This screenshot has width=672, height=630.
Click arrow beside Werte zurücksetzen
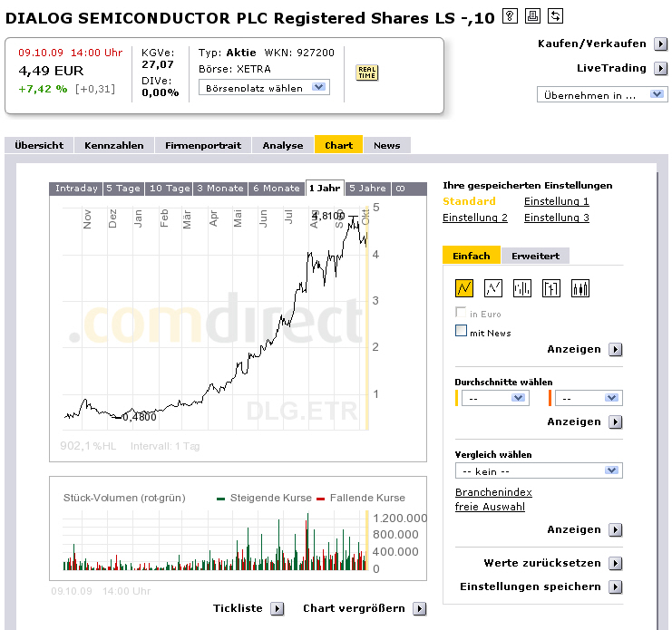pos(616,563)
